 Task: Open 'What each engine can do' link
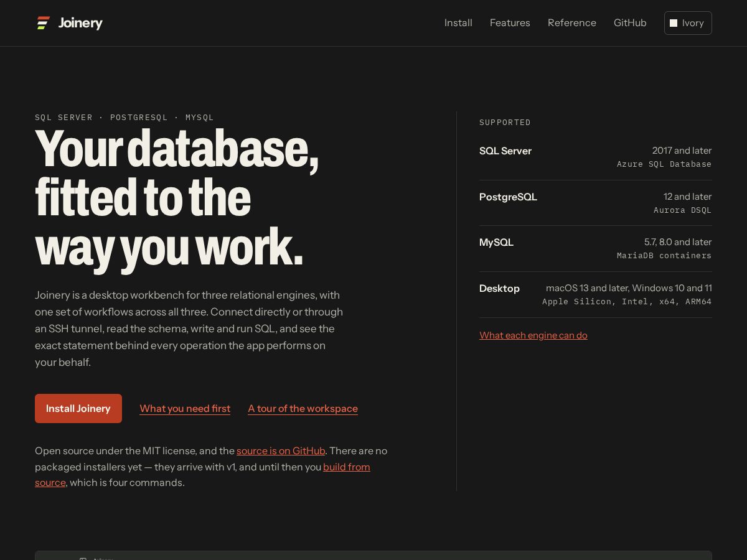point(533,335)
